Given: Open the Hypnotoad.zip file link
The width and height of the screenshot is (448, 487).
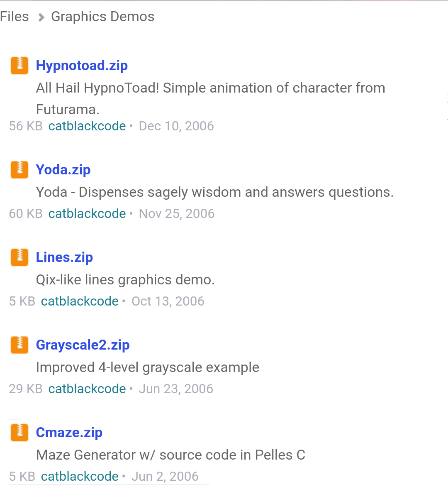Looking at the screenshot, I should click(x=82, y=66).
